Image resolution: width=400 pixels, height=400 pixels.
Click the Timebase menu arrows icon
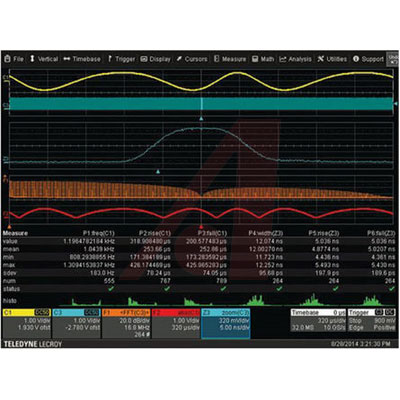(x=67, y=59)
